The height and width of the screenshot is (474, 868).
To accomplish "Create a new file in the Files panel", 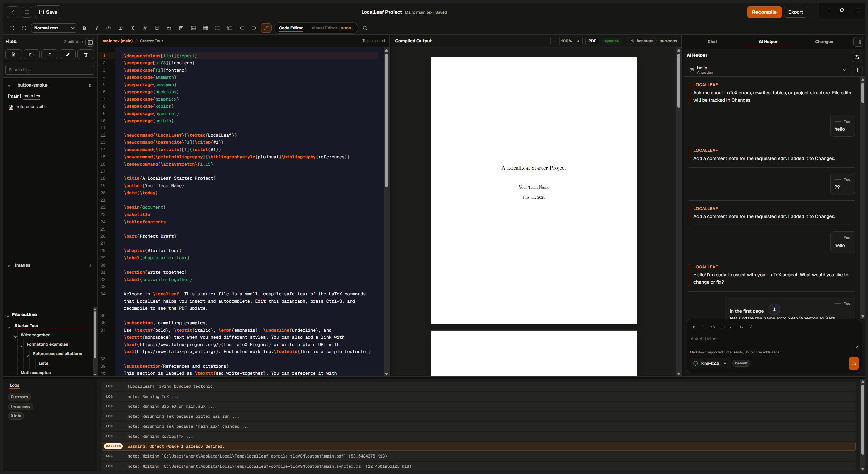I will tap(13, 54).
